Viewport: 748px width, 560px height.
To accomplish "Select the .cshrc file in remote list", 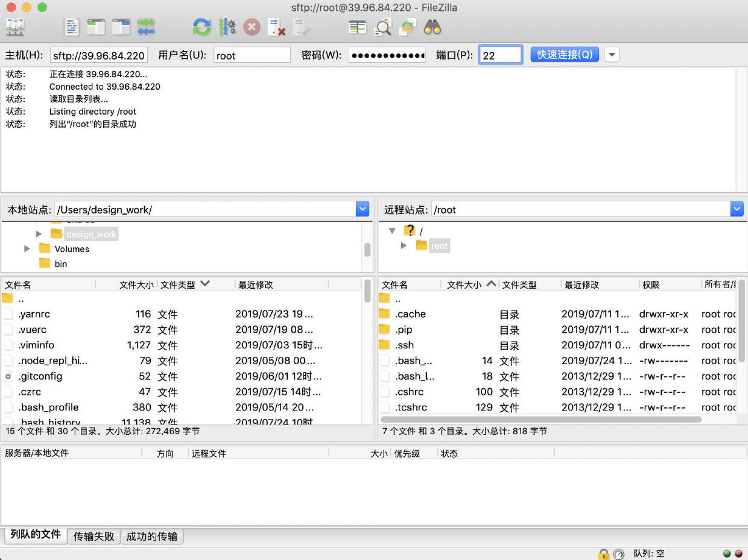I will [x=557, y=392].
